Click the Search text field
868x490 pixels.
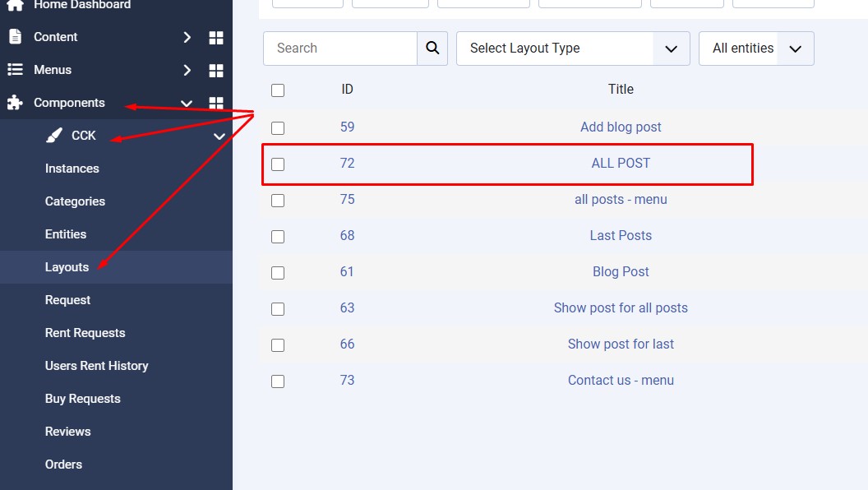(339, 49)
